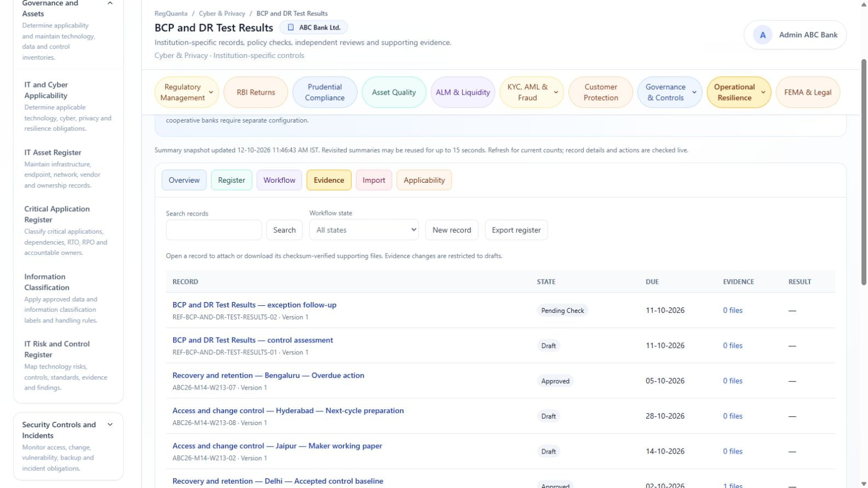
Task: Open IT Asset Register in sidebar
Action: click(68, 169)
